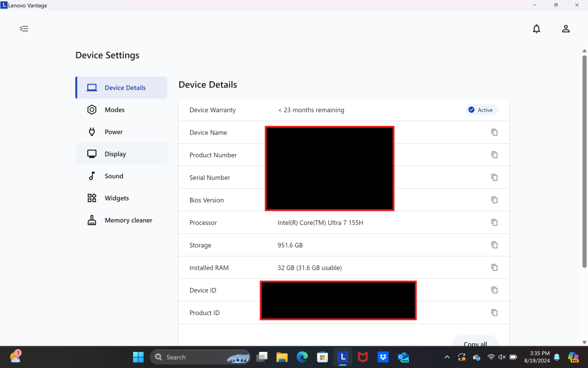Open the Windows Start menu

pyautogui.click(x=138, y=357)
